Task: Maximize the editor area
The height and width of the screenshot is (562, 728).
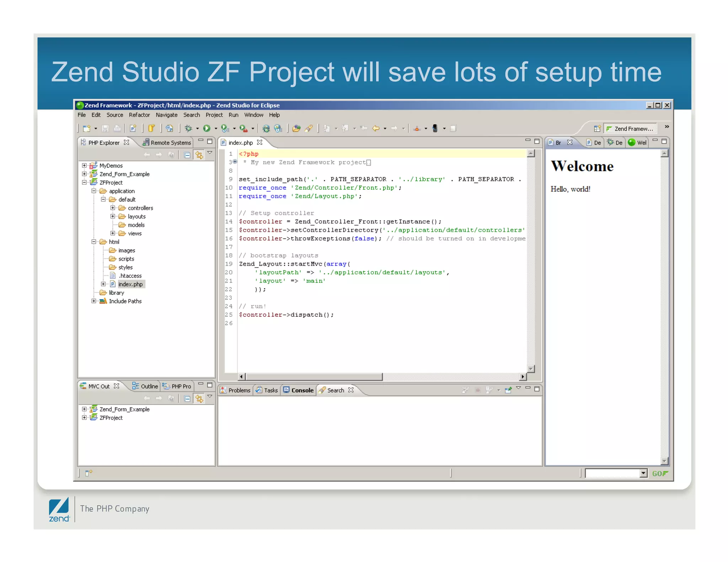Action: tap(537, 141)
